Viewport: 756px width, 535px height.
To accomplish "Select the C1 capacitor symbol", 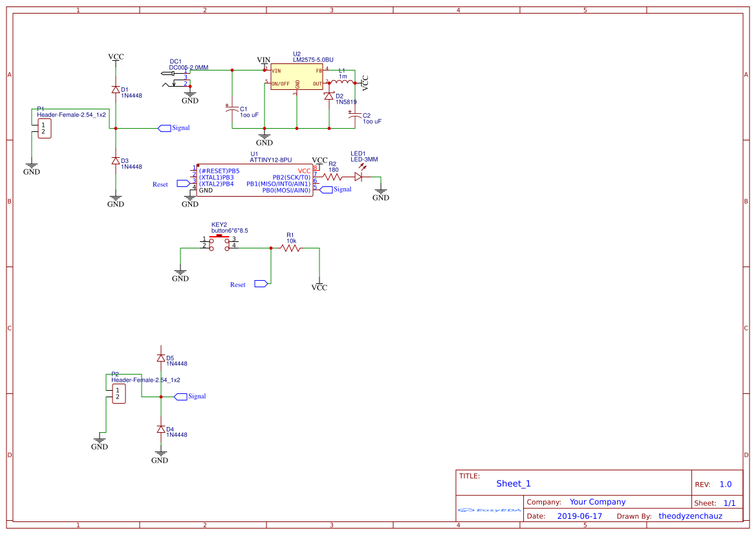I will pos(232,110).
